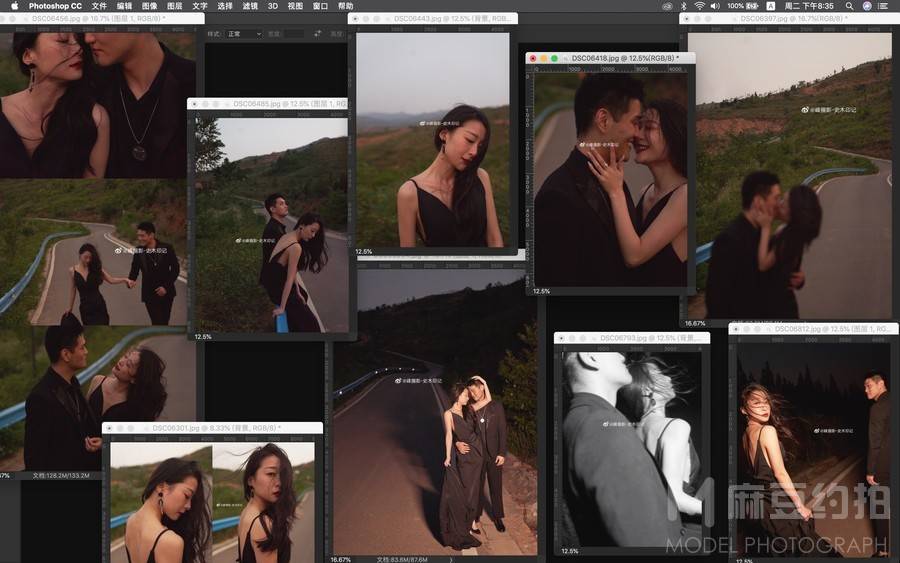Click the black-and-white canvas in DSC06793
This screenshot has width=900, height=563.
[631, 449]
